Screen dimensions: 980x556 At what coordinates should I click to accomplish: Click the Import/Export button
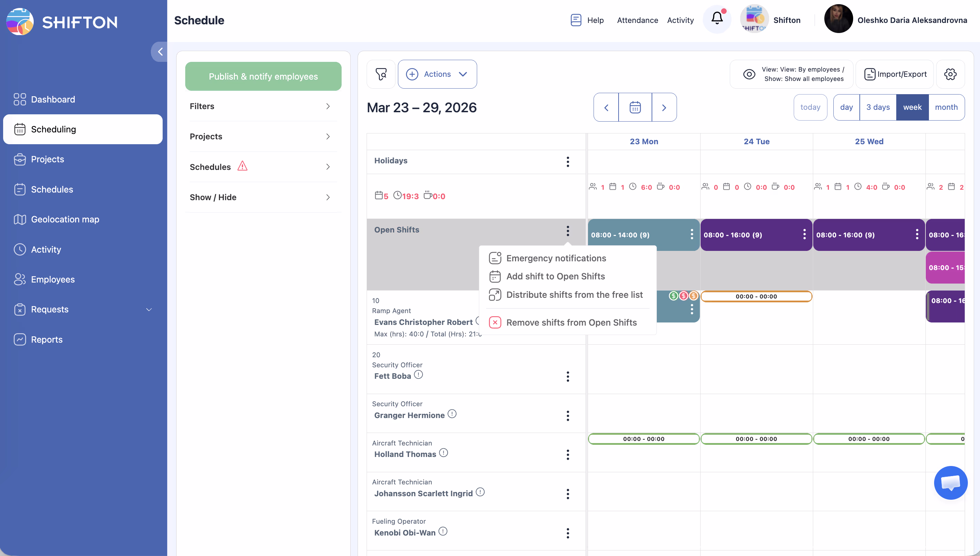click(895, 74)
